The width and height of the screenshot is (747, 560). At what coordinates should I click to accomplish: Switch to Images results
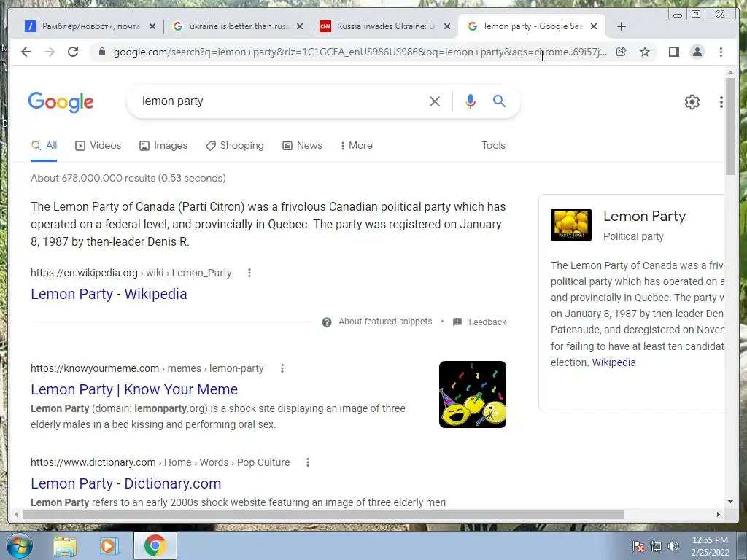(x=163, y=146)
